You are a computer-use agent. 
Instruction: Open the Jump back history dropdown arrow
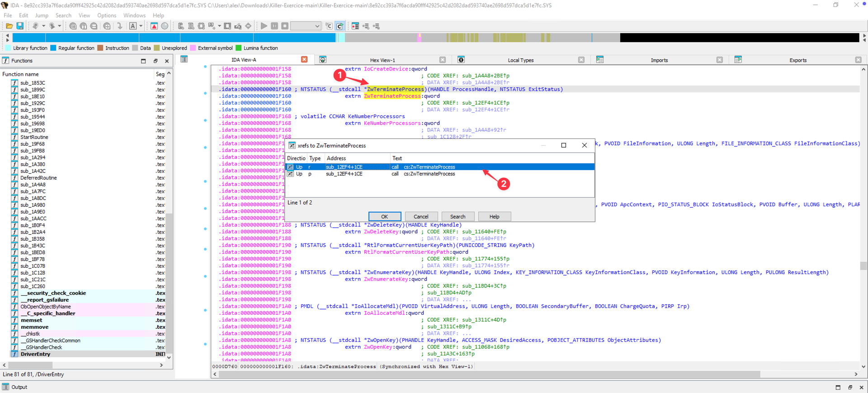44,26
